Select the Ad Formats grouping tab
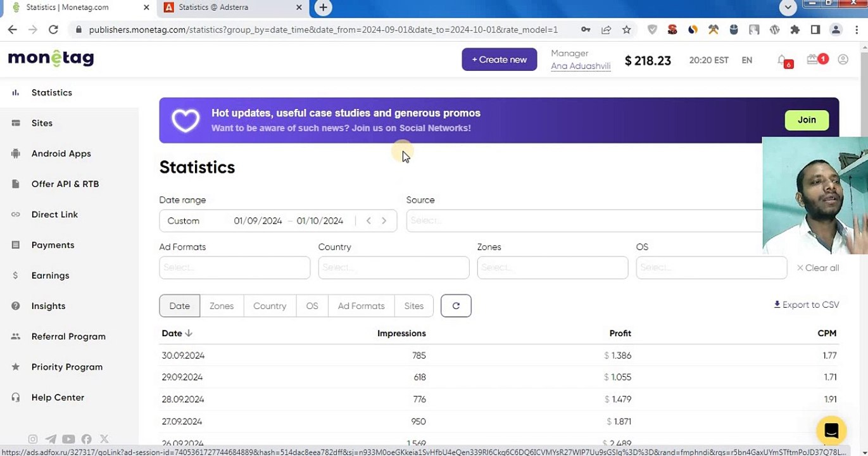 (x=361, y=306)
